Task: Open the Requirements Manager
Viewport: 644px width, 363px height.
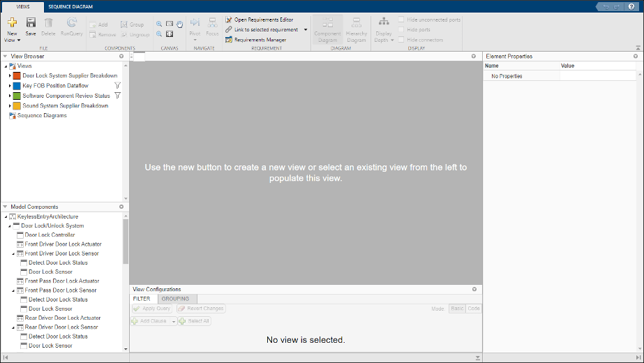Action: click(x=256, y=40)
